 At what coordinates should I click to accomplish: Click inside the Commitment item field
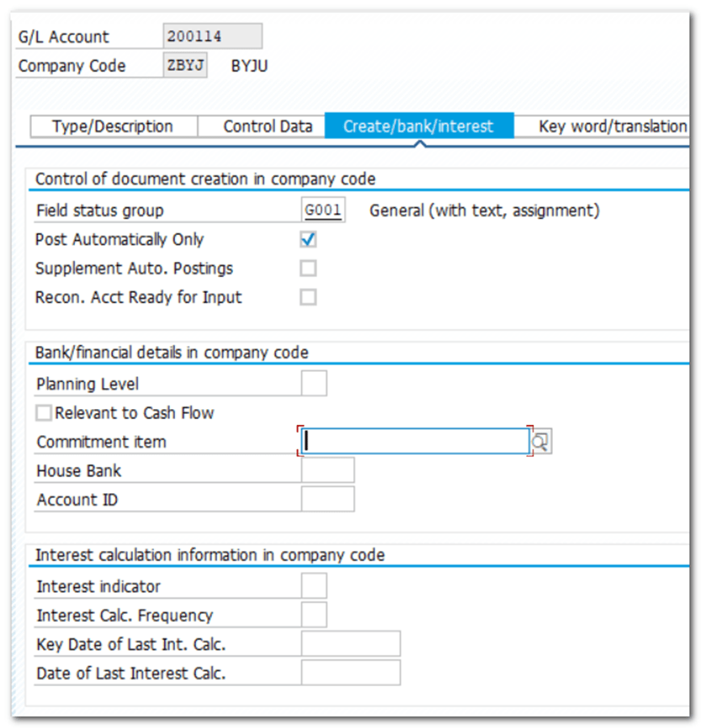(x=416, y=441)
